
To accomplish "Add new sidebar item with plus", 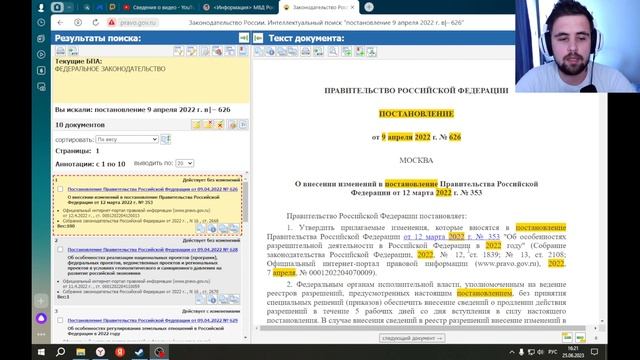I will pyautogui.click(x=41, y=301).
